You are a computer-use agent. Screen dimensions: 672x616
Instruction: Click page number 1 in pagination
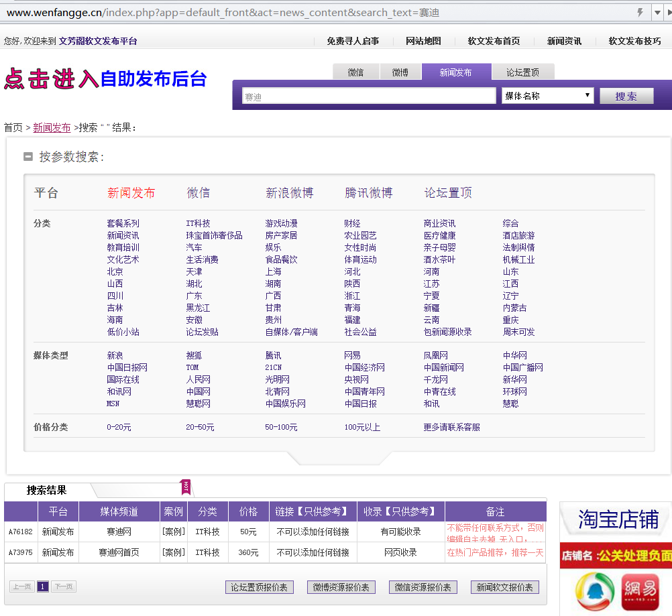tap(43, 587)
